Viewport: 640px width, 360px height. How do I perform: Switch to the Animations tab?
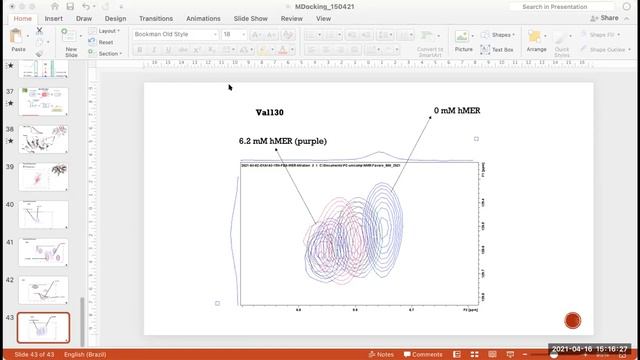click(203, 18)
